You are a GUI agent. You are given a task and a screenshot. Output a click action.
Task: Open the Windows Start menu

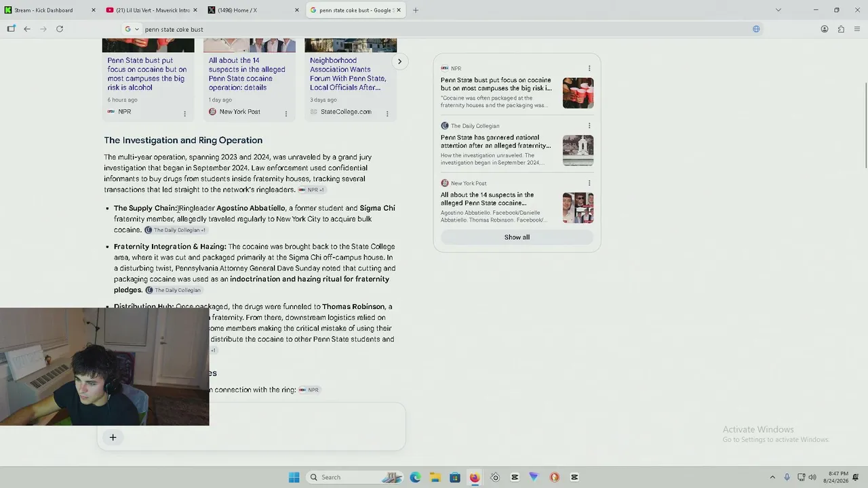tap(294, 477)
